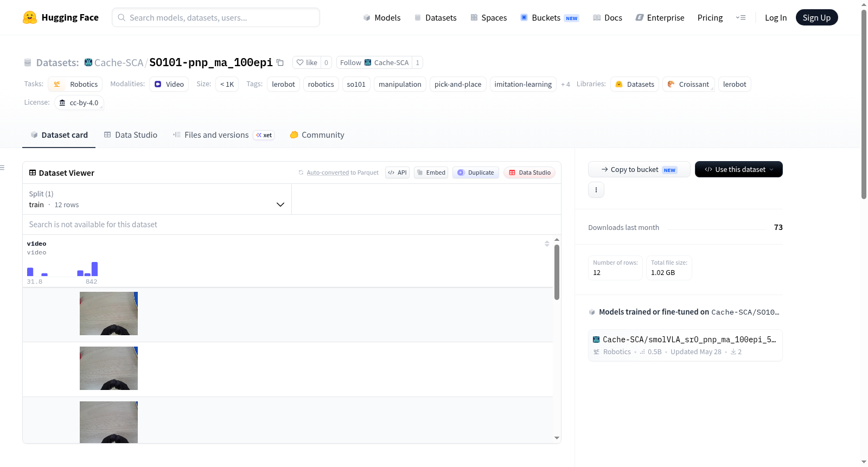
Task: Open Buckets in the top navigation
Action: [550, 17]
